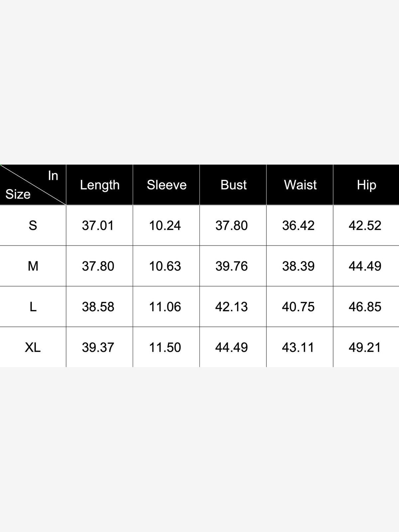Click the Size/In corner header cell
This screenshot has height=532, width=399.
tap(33, 185)
